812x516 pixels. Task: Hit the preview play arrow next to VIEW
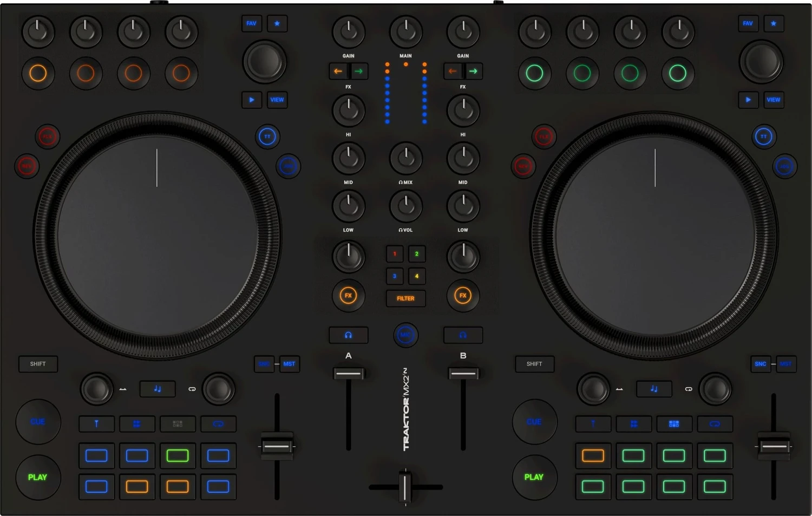pos(251,100)
